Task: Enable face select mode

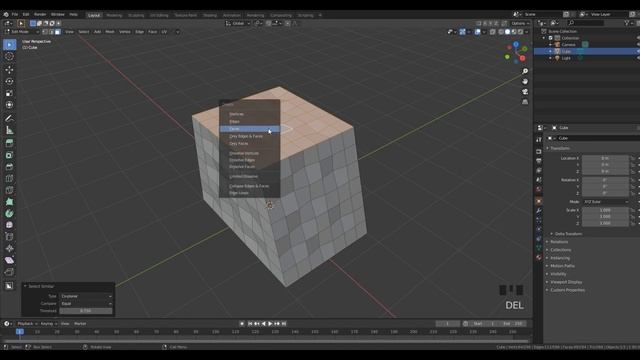Action: 58,32
